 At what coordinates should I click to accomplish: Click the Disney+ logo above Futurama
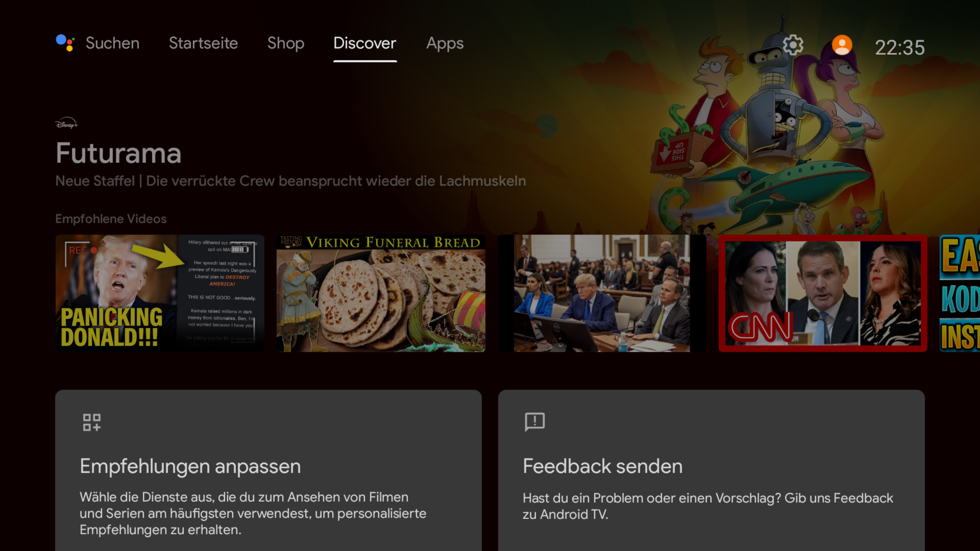[67, 123]
